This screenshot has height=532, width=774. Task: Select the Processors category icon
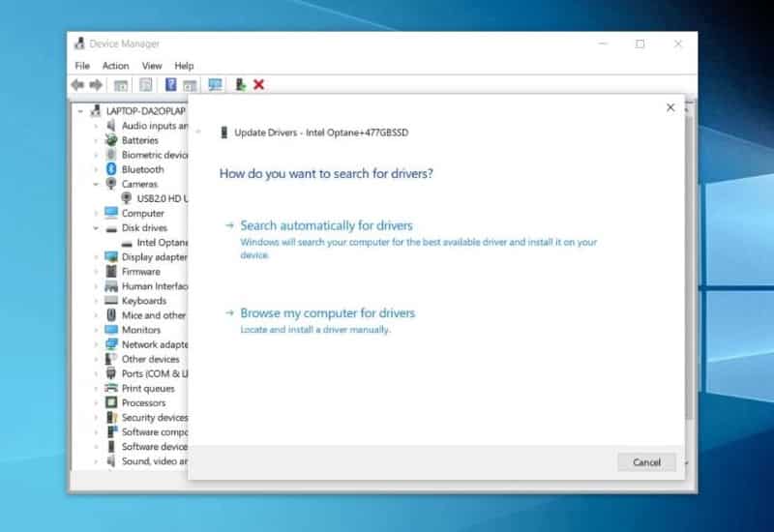(111, 402)
